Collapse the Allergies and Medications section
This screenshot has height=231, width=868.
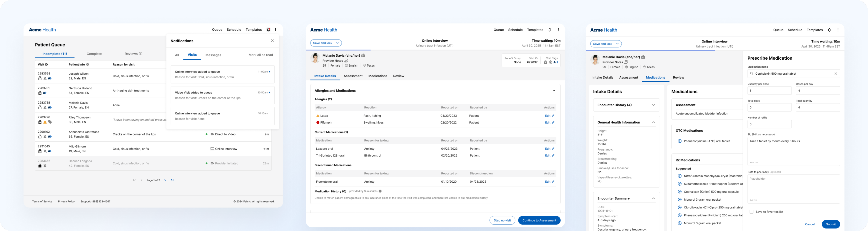coord(554,91)
